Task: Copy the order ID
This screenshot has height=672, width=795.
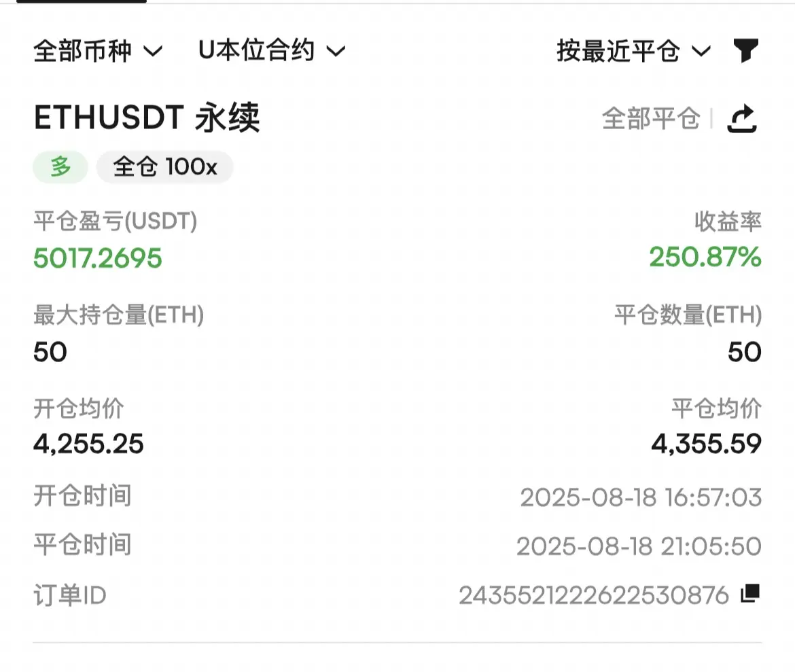Action: [750, 593]
